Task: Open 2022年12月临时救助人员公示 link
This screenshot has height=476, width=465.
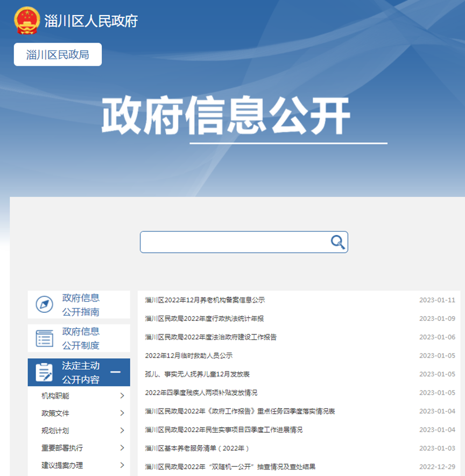Action: click(x=188, y=355)
